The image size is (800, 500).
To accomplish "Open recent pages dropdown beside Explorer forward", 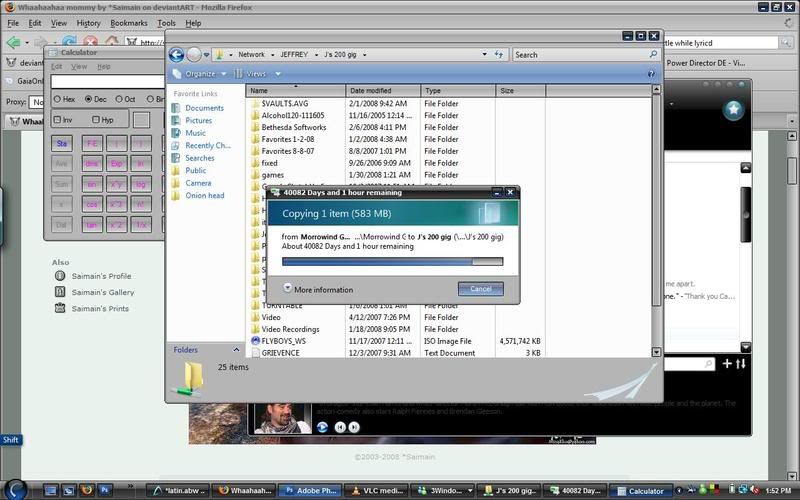I will pos(206,55).
